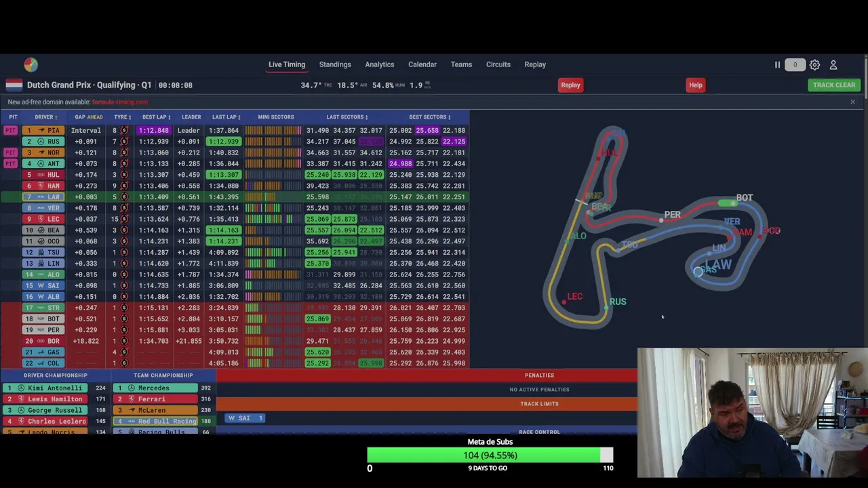Pause the live timing feed
The width and height of the screenshot is (868, 488).
click(777, 64)
